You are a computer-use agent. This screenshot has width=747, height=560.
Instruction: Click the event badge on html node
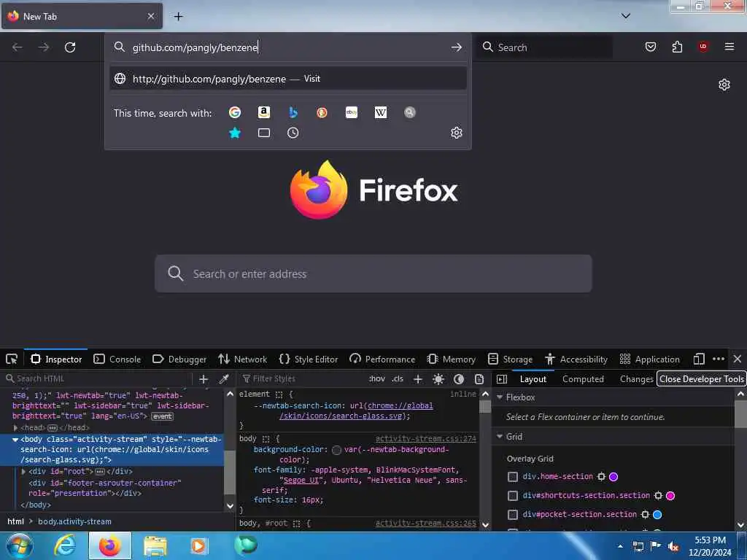pyautogui.click(x=163, y=416)
